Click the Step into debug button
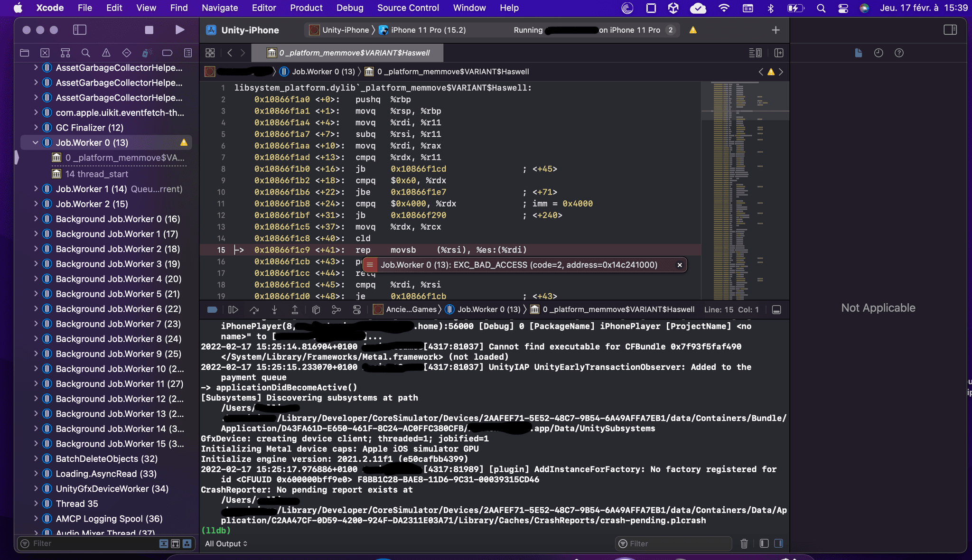Screen dimensions: 972x560 tap(274, 309)
